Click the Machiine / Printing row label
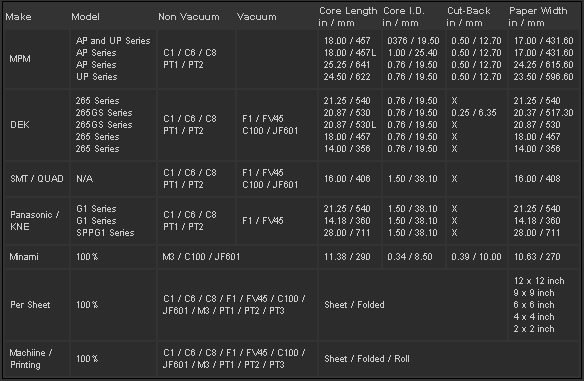Viewport: 584px width, 381px height. coord(31,359)
